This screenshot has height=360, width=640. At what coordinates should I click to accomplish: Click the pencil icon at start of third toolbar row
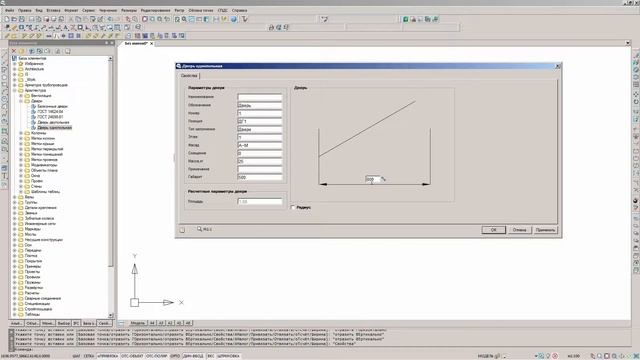tap(7, 36)
